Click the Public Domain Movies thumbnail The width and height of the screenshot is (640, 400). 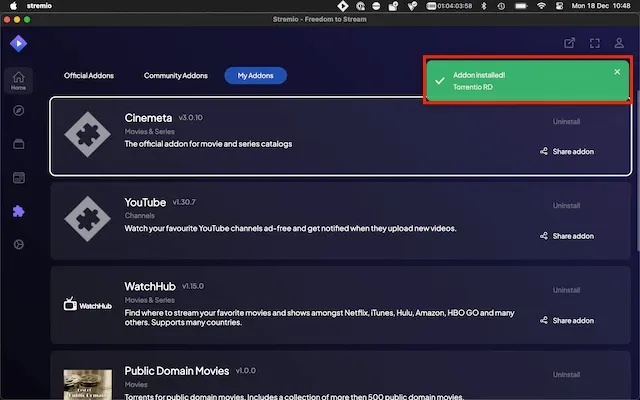click(87, 384)
